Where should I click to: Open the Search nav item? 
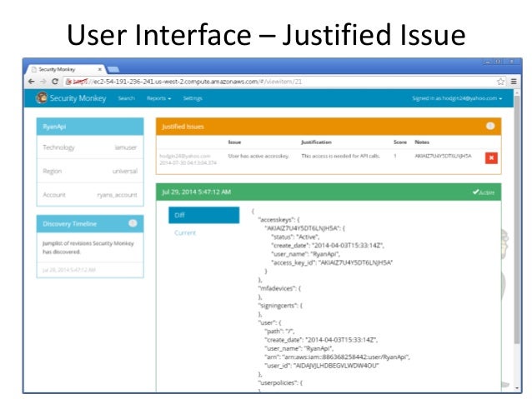point(126,98)
